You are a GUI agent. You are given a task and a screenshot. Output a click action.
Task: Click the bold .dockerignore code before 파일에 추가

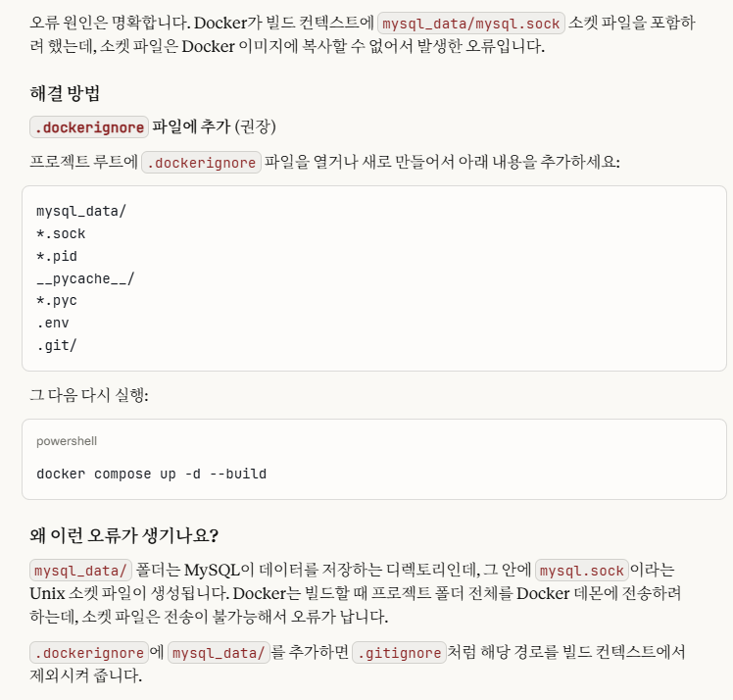coord(89,126)
